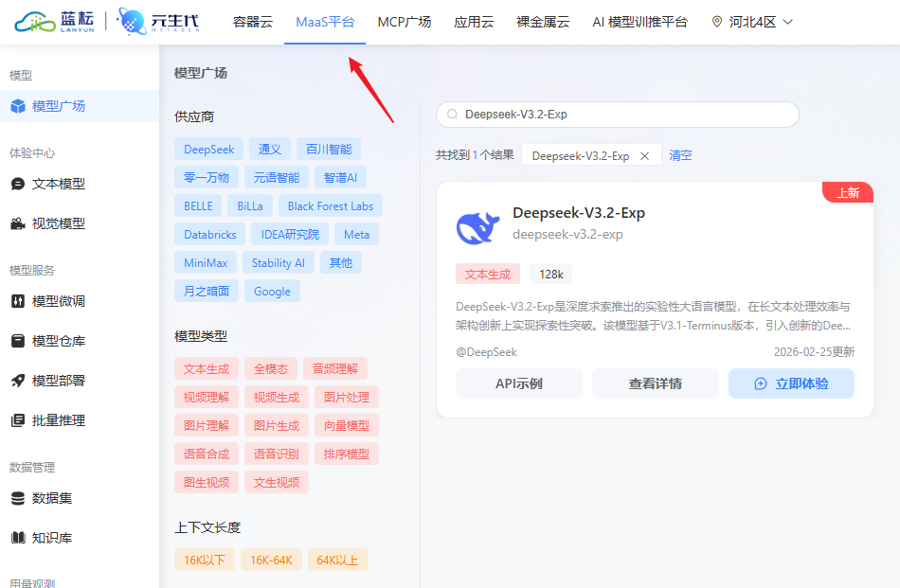Open the MCP广场 tab
The width and height of the screenshot is (900, 588).
pyautogui.click(x=405, y=22)
